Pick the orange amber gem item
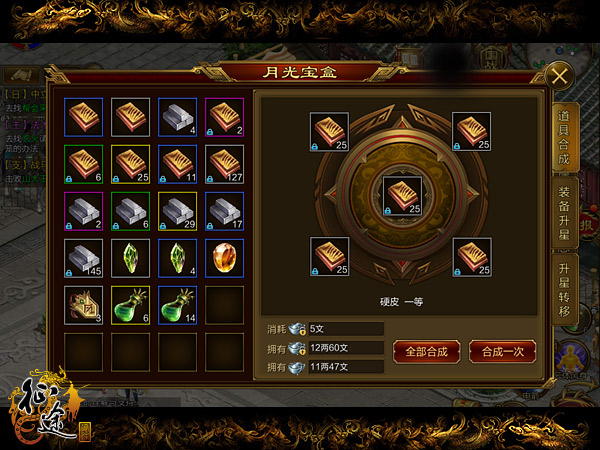Viewport: 600px width, 450px height. tap(225, 258)
